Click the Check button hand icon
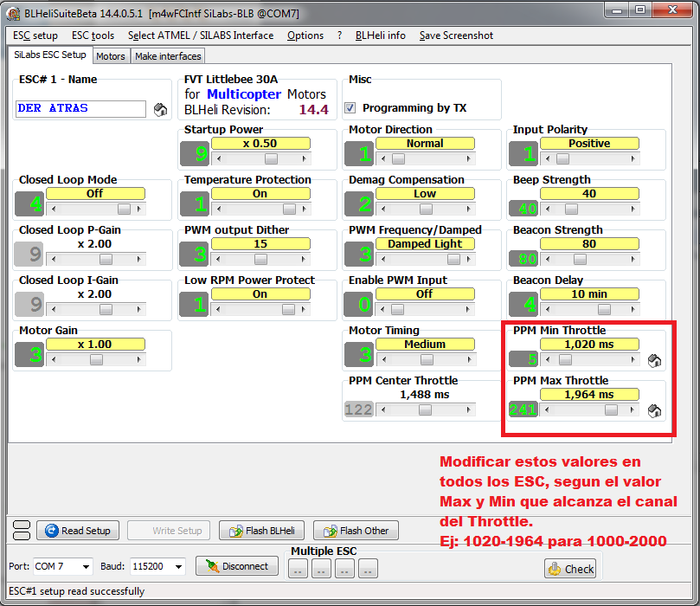 point(555,569)
